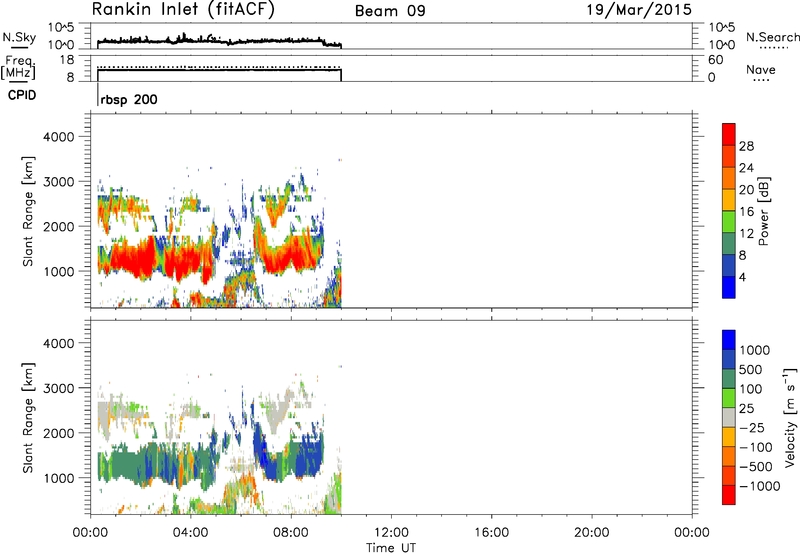Click the red bottom Velocity colorbar segment

(x=729, y=495)
